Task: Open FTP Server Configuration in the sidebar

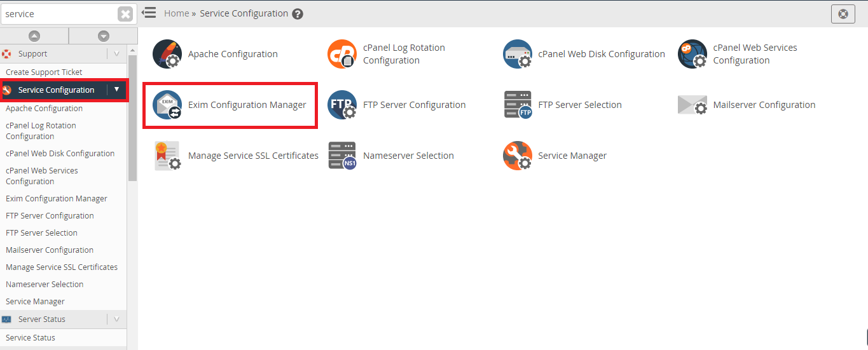Action: coord(50,216)
